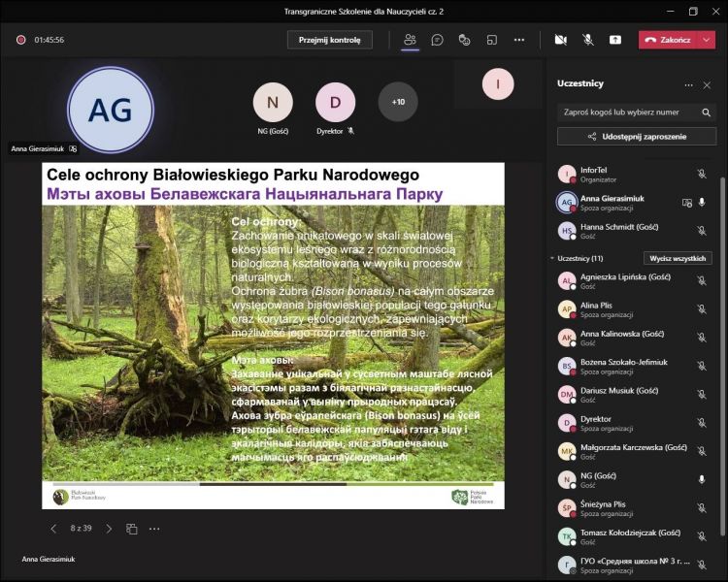Screen dimensions: 728x582
Task: Open the reactions and raise hand menu
Action: [465, 40]
